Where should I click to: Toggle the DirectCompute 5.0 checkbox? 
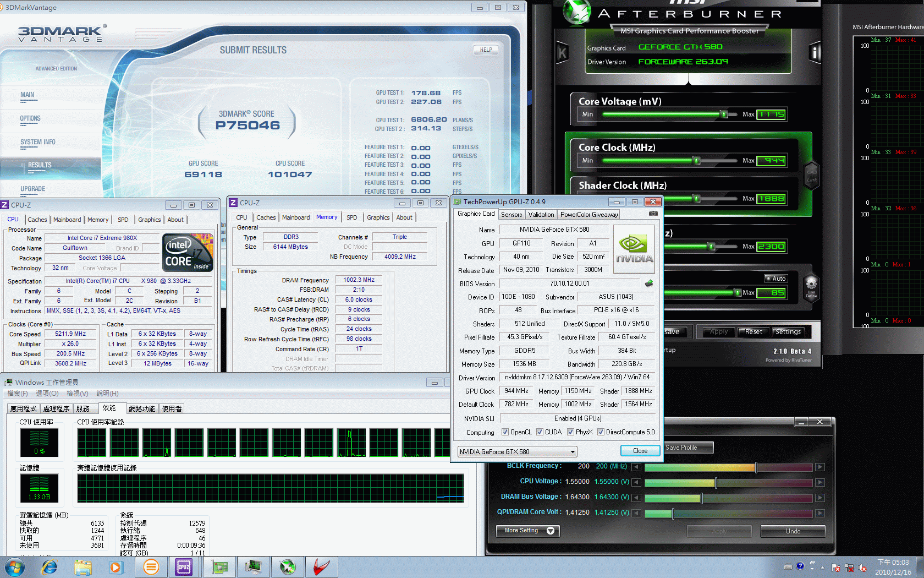[601, 432]
